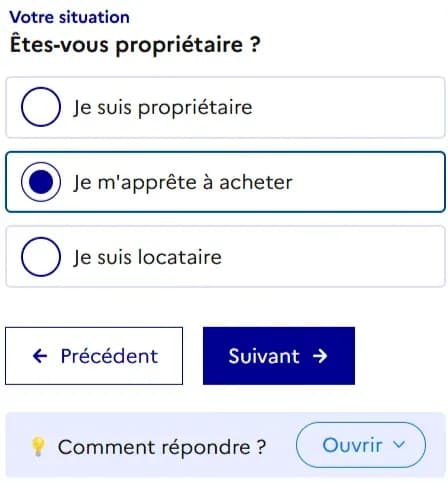Screen dimensions: 448x483
Task: Click the yellow lightbulb icon
Action: pos(38,447)
